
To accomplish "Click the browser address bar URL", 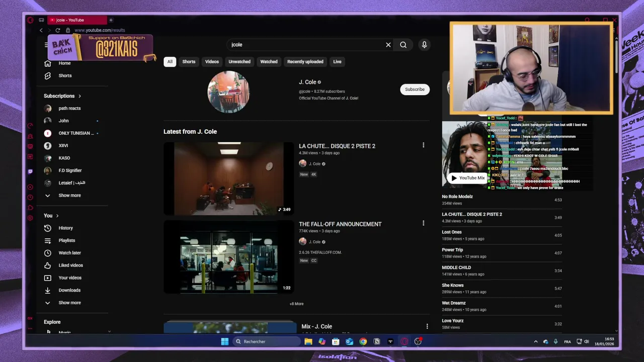I will (100, 30).
